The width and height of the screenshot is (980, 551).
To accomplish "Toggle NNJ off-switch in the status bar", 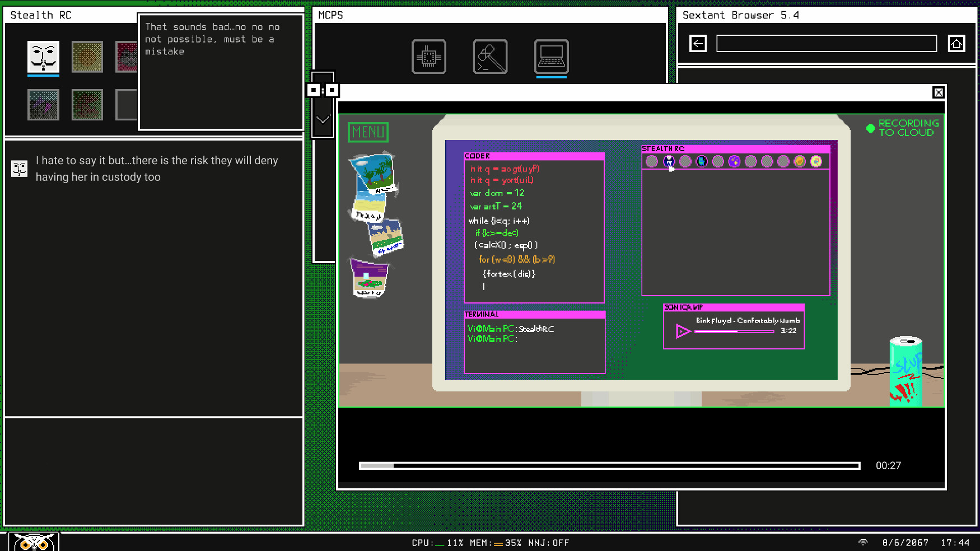I will point(549,543).
